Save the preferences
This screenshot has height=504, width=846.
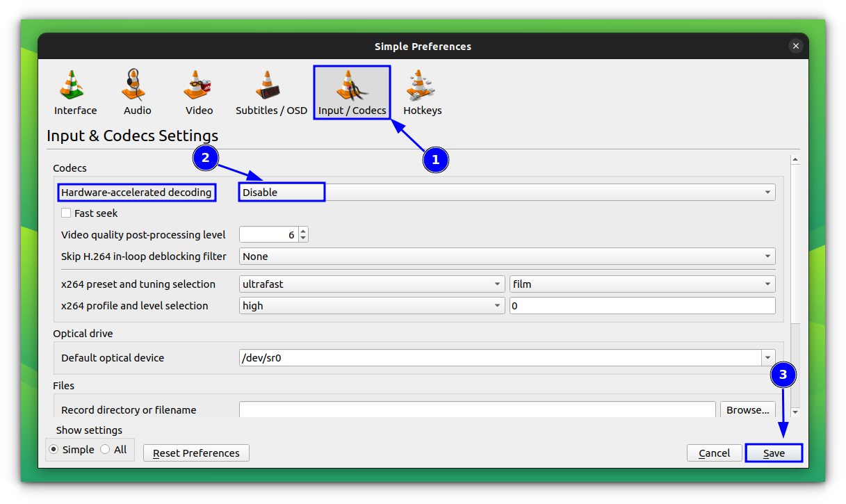[x=774, y=453]
